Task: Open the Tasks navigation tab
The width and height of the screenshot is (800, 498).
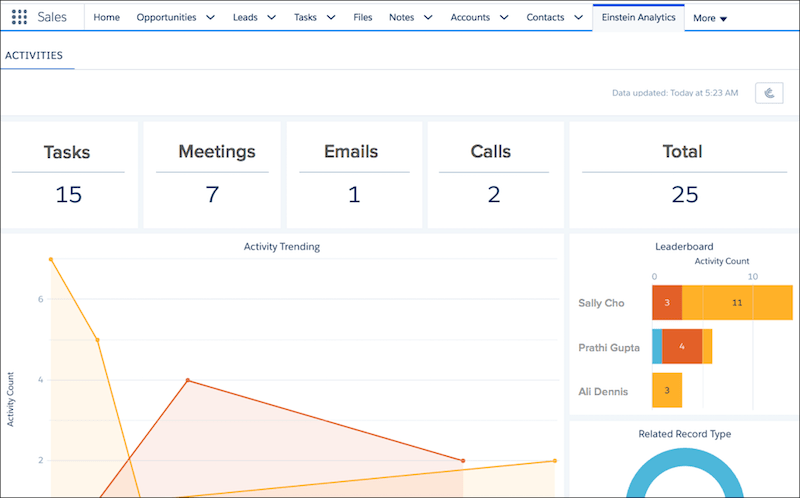Action: tap(305, 17)
